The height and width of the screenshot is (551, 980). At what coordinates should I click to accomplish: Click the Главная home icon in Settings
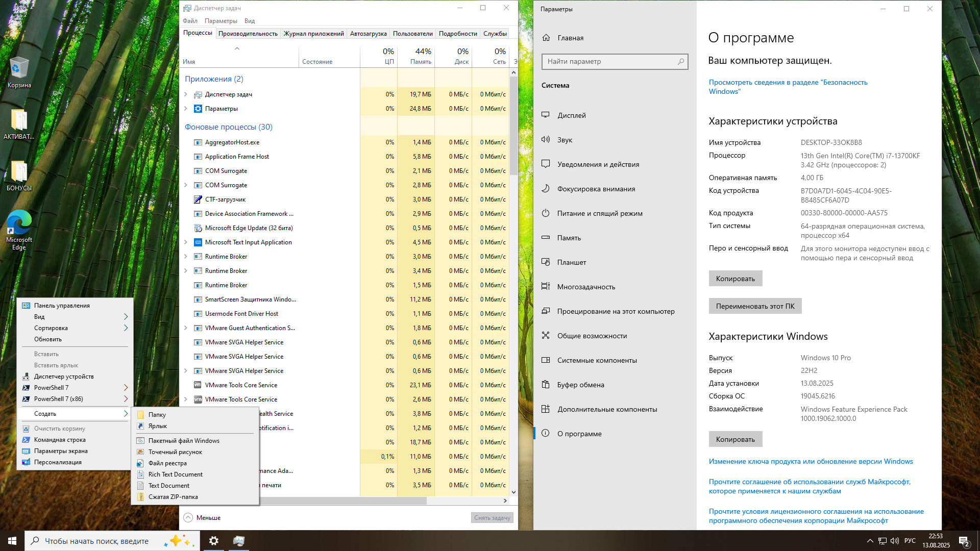click(x=546, y=38)
